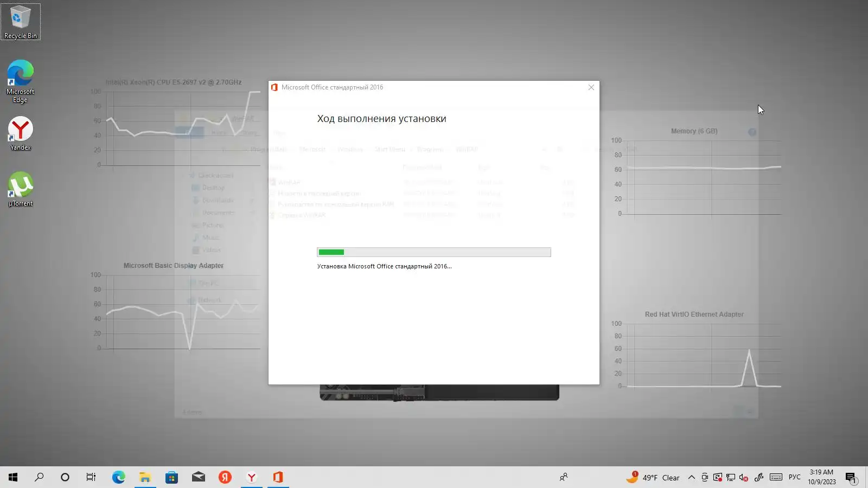Click the Red Hat VirtIO Ethernet Adapter title

tap(694, 314)
